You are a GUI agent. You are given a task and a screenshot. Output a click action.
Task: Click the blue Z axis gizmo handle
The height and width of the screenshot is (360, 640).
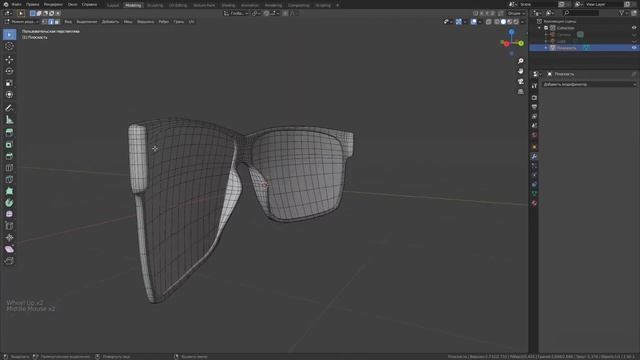[511, 32]
